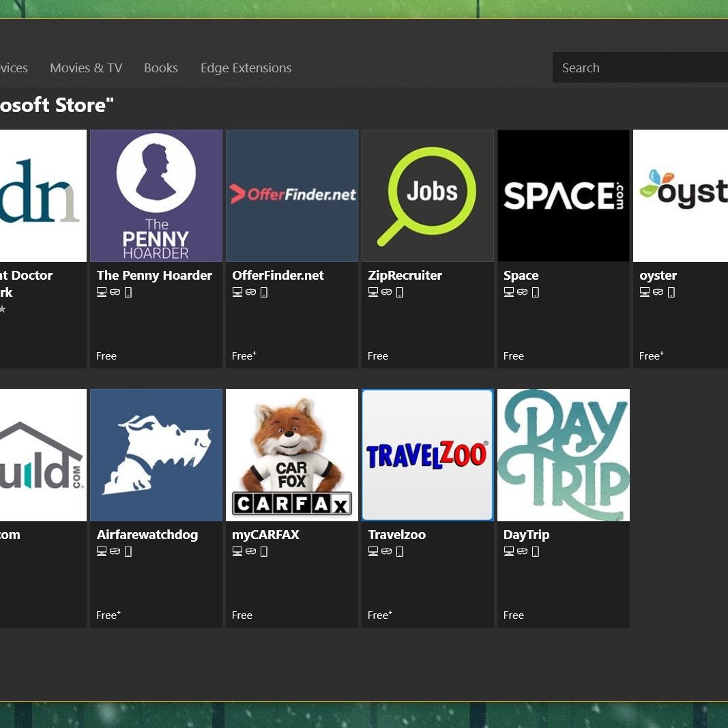Screen dimensions: 728x728
Task: Click the Free+ price under oyster
Action: (652, 356)
